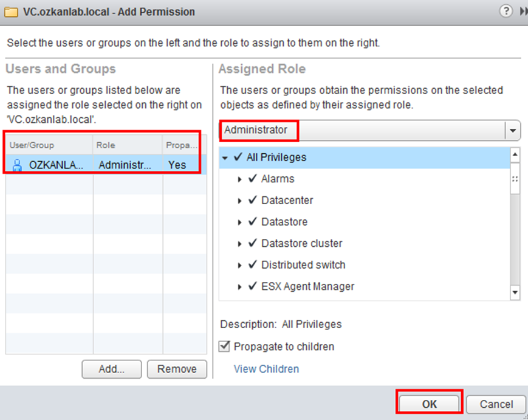Click the checkmark beside Datastore cluster
The width and height of the screenshot is (528, 420).
pos(253,243)
